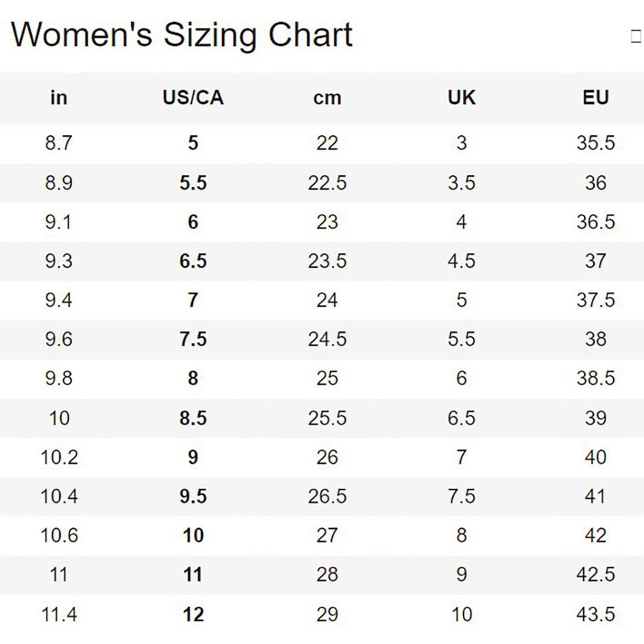Select the 26.5 cm cell

click(327, 497)
